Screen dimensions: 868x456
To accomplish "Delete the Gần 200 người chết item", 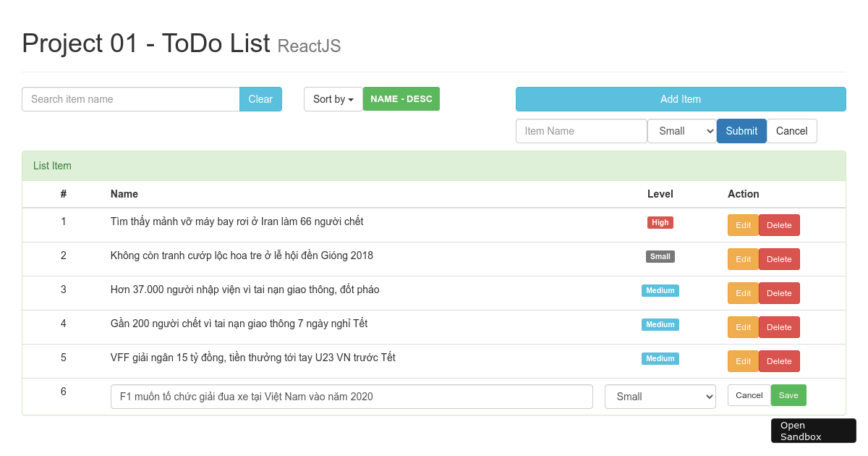I will pyautogui.click(x=779, y=326).
